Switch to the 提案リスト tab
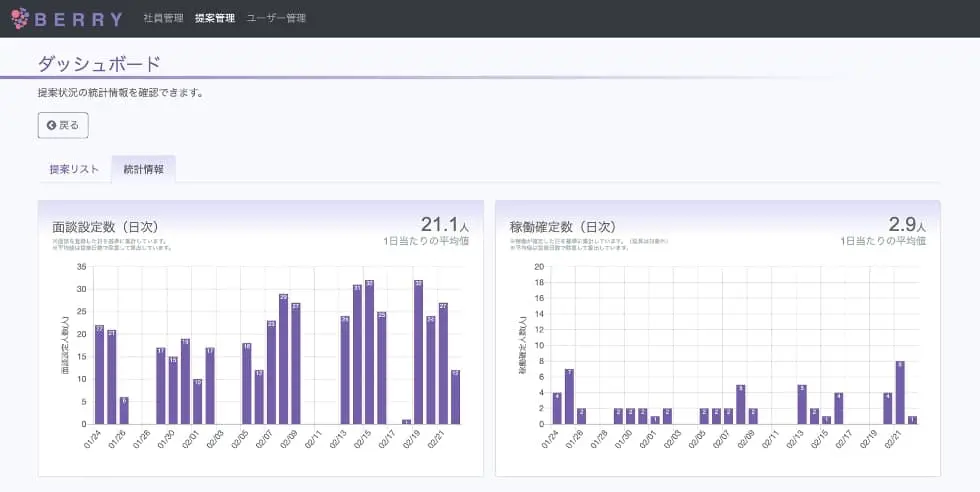This screenshot has width=980, height=492. pos(74,169)
